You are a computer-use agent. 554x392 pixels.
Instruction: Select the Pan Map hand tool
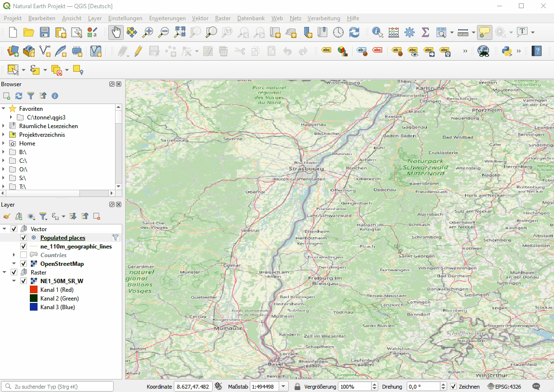tap(116, 32)
